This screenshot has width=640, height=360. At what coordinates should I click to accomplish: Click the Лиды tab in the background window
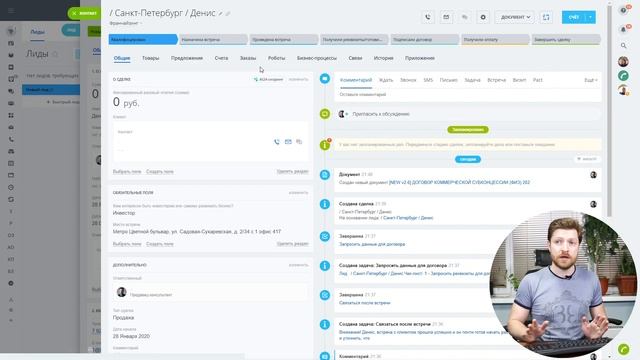(x=37, y=32)
